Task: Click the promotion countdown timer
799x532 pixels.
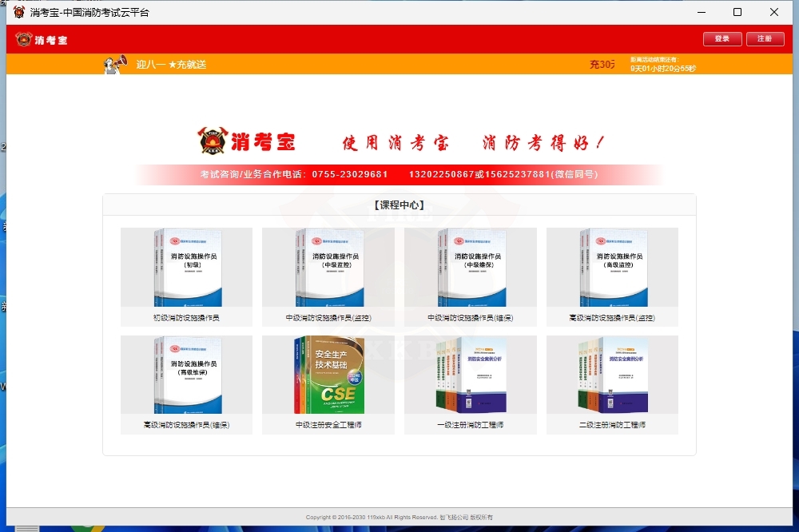Action: tap(662, 68)
